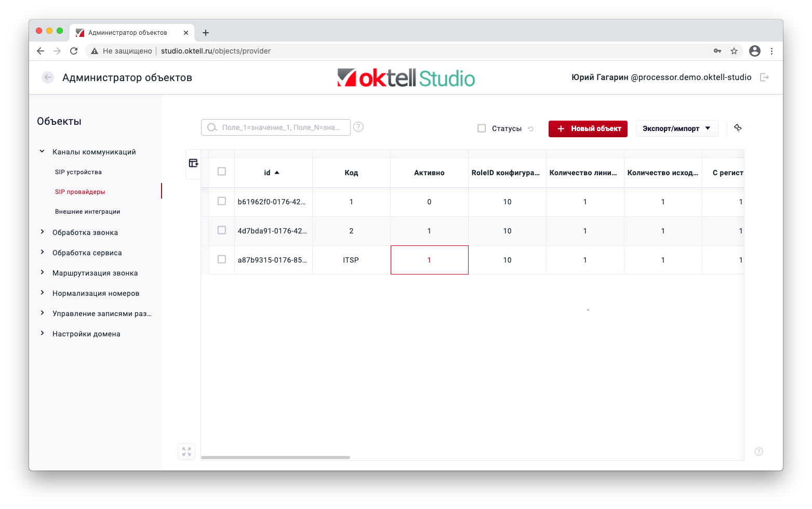
Task: Click the Количество исход… column header
Action: click(663, 173)
